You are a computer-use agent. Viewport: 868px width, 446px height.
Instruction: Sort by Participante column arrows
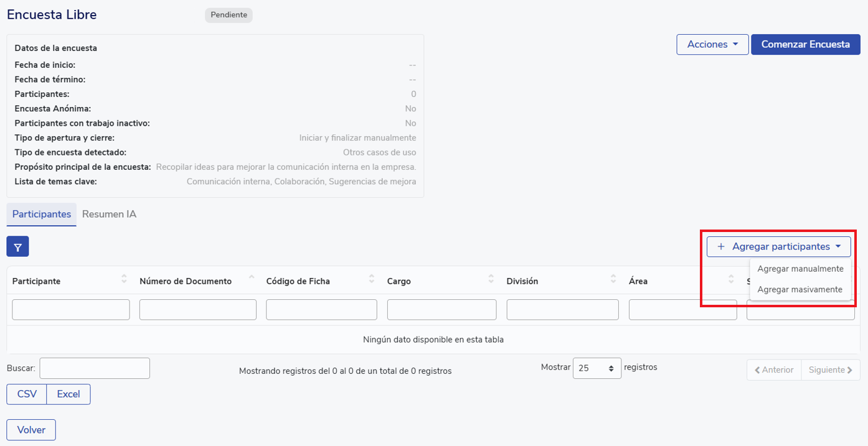124,279
